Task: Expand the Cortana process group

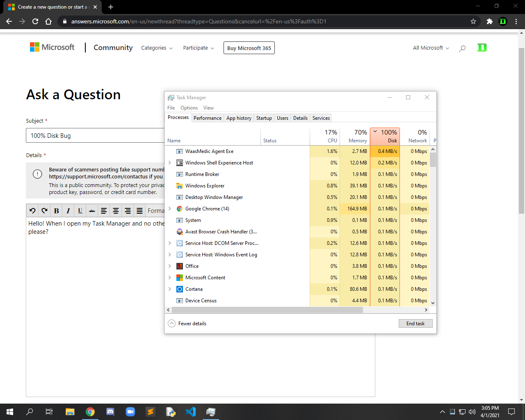Action: pos(170,289)
